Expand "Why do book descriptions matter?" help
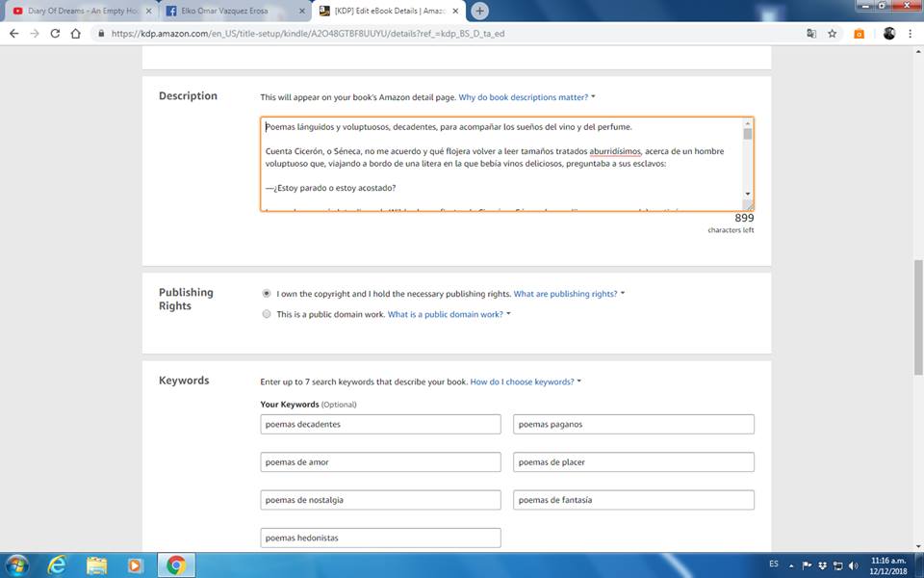Viewport: 924px width, 578px height. click(x=526, y=97)
